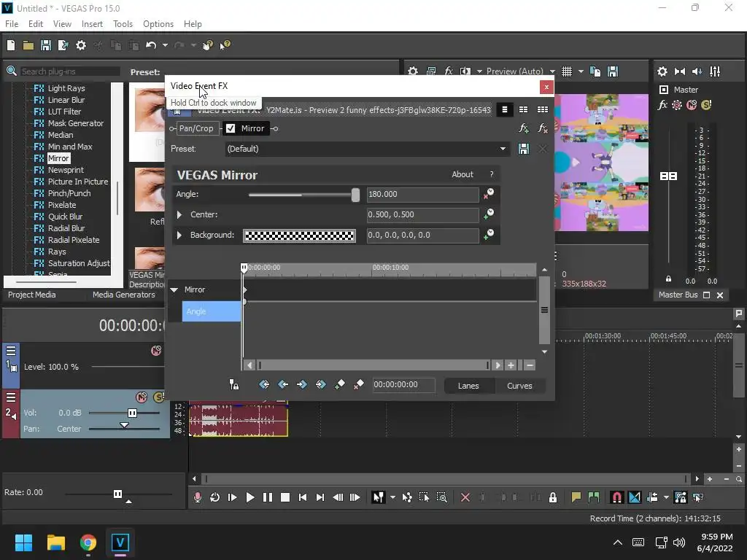Open the Edit menu
The width and height of the screenshot is (747, 560).
pos(36,24)
